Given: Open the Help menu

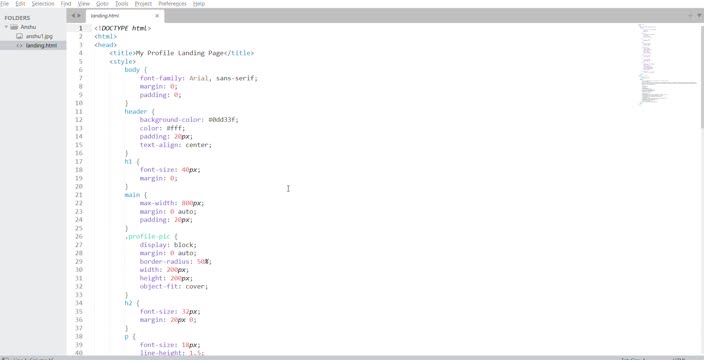Looking at the screenshot, I should click(x=199, y=4).
